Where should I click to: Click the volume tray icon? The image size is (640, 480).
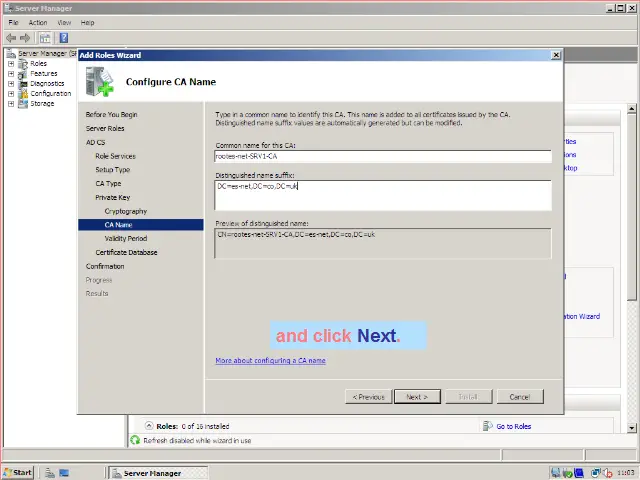[x=607, y=473]
